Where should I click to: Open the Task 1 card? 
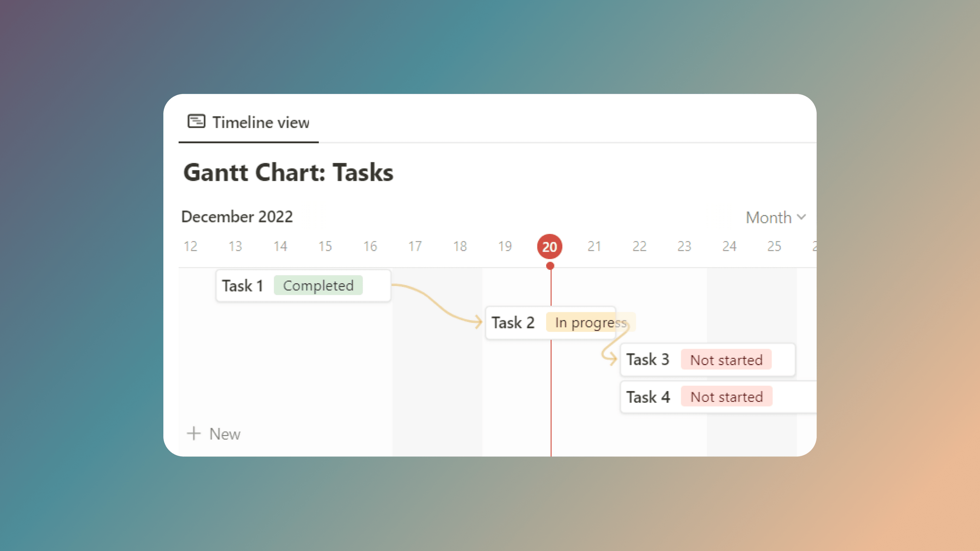tap(242, 285)
